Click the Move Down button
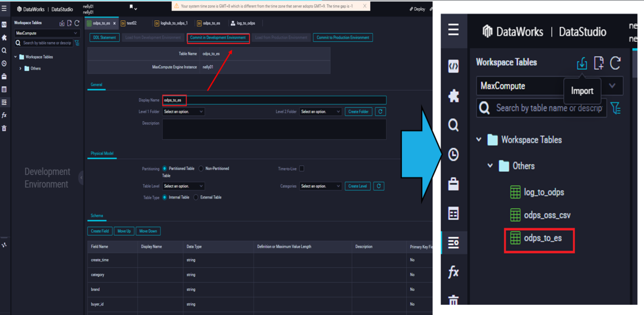 (x=148, y=231)
